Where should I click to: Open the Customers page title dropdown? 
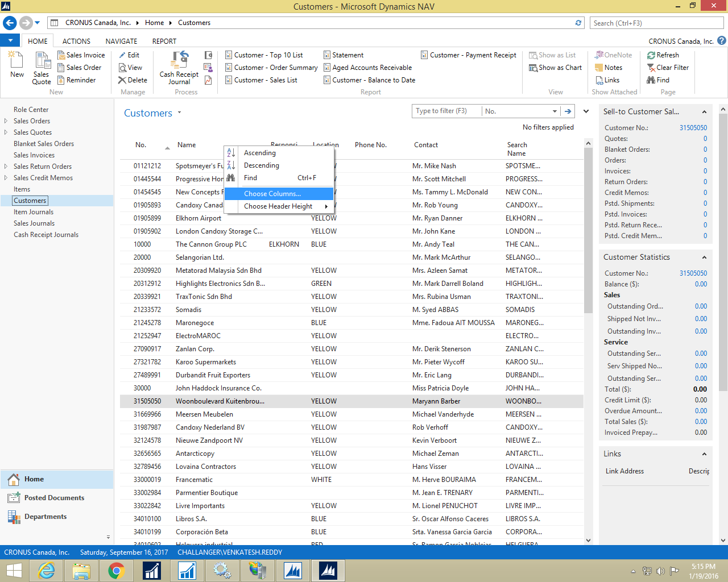click(x=179, y=113)
